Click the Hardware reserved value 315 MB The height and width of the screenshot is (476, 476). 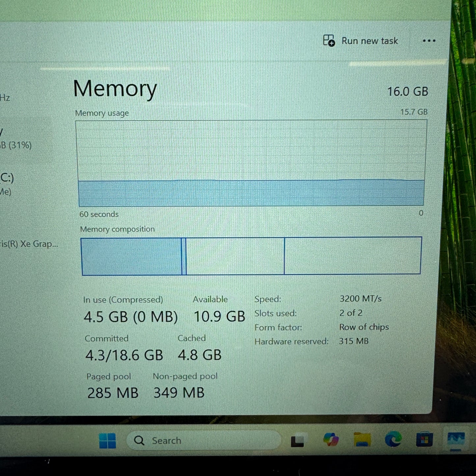coord(354,341)
